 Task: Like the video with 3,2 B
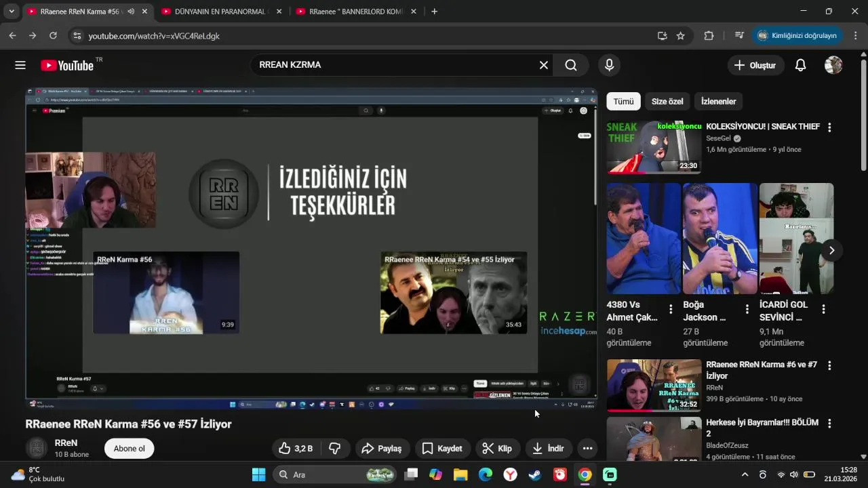click(x=296, y=448)
